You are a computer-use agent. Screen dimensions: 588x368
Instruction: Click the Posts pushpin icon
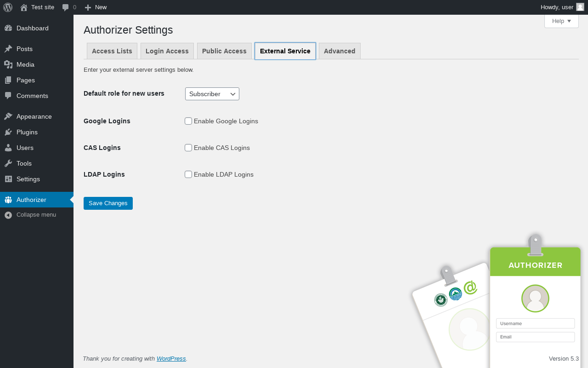click(x=8, y=49)
